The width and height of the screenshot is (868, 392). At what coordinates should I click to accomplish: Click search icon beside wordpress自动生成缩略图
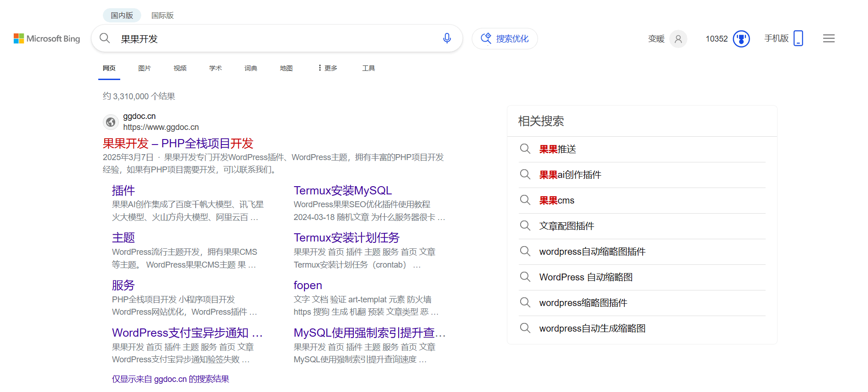pyautogui.click(x=525, y=328)
